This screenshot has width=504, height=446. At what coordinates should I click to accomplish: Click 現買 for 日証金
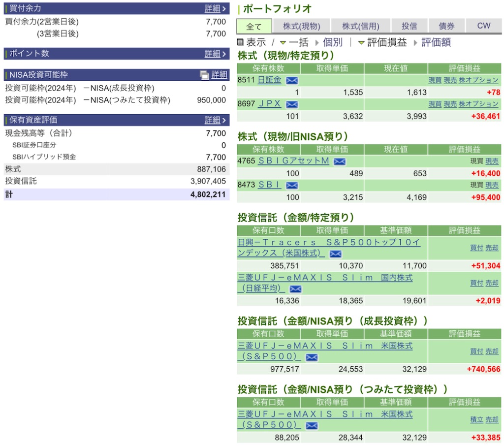pyautogui.click(x=435, y=80)
